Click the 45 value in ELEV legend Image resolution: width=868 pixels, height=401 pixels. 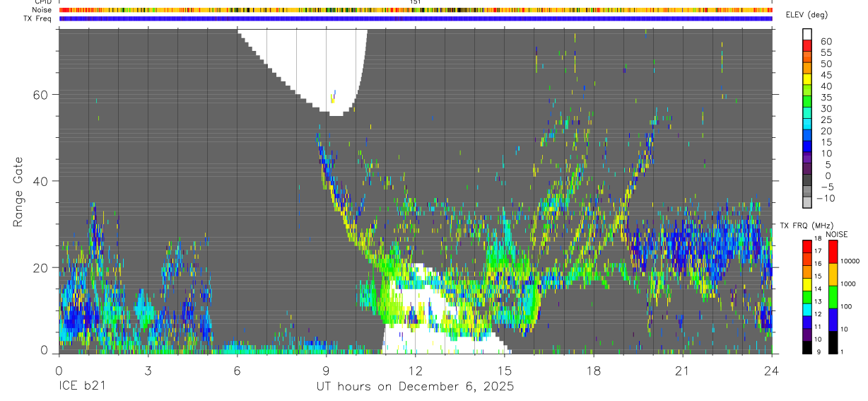click(x=825, y=75)
